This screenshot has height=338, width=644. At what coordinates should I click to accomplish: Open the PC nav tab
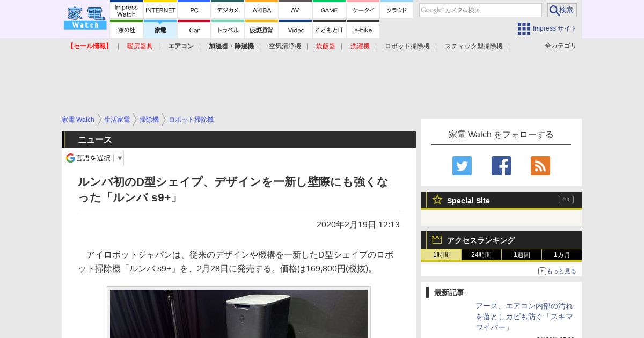(194, 10)
